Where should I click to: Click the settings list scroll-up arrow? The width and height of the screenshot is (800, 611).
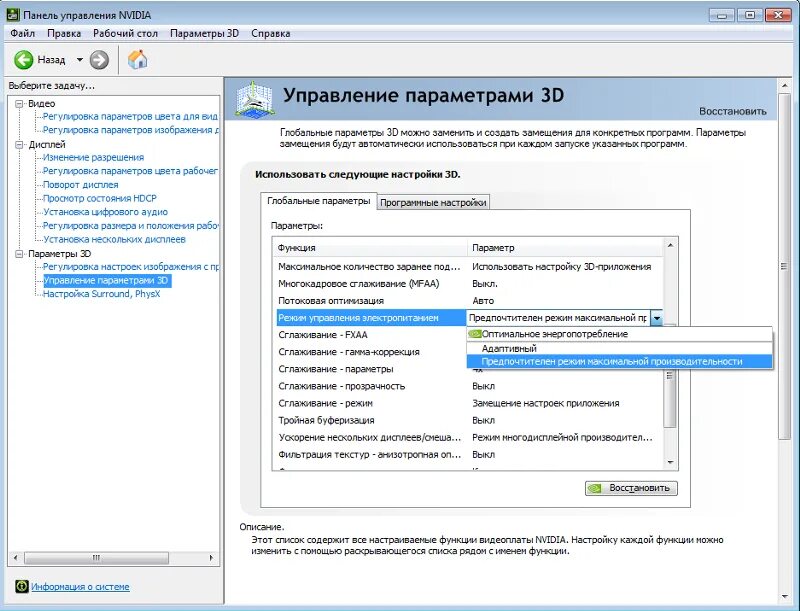[670, 246]
